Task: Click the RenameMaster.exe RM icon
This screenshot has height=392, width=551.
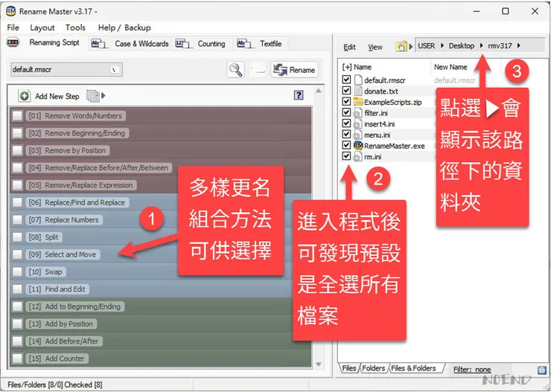Action: 358,145
